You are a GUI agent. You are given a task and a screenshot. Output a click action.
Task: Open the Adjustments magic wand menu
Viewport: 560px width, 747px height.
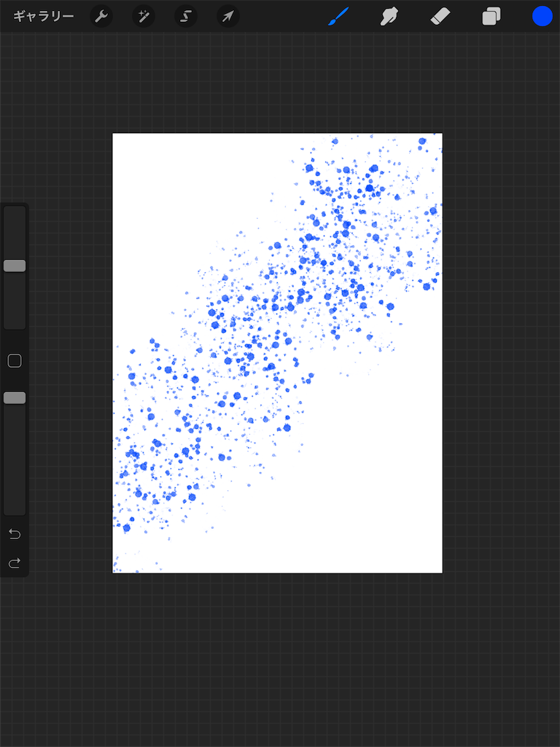[x=144, y=17]
